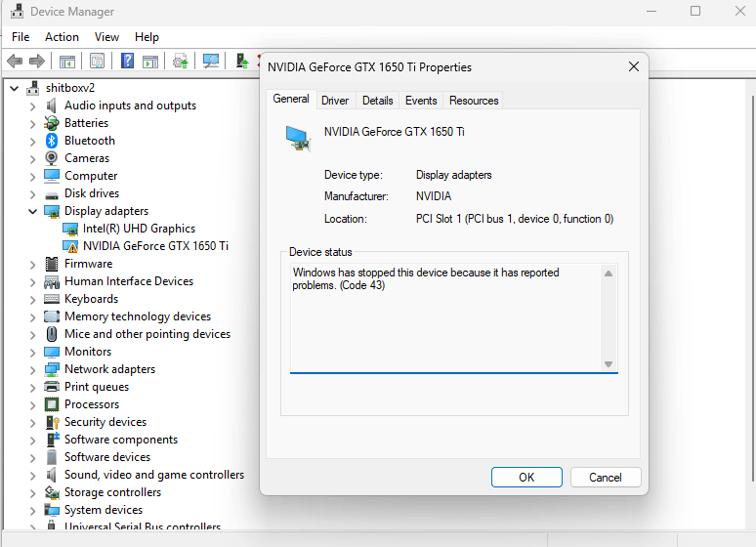The width and height of the screenshot is (756, 547).
Task: Click the Bluetooth category icon
Action: (52, 141)
